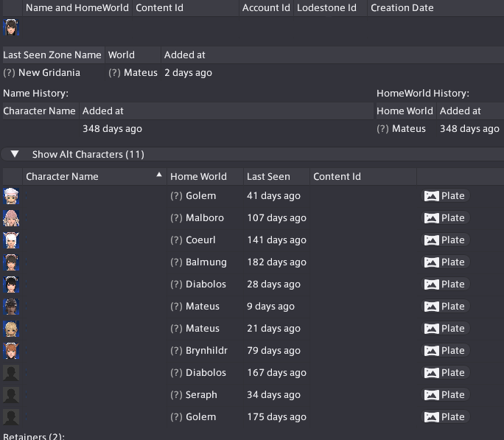Sort alts by Last Seen column

pos(277,176)
